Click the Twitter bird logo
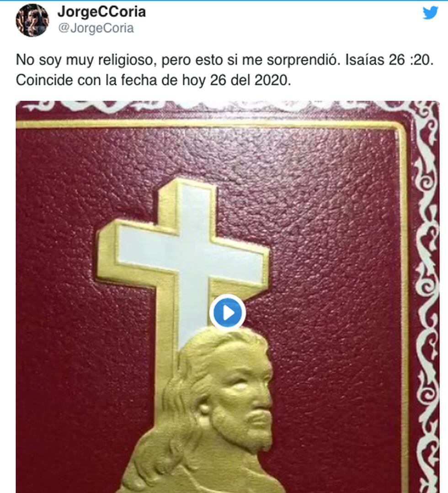Viewport: 448px width, 493px height. [430, 13]
